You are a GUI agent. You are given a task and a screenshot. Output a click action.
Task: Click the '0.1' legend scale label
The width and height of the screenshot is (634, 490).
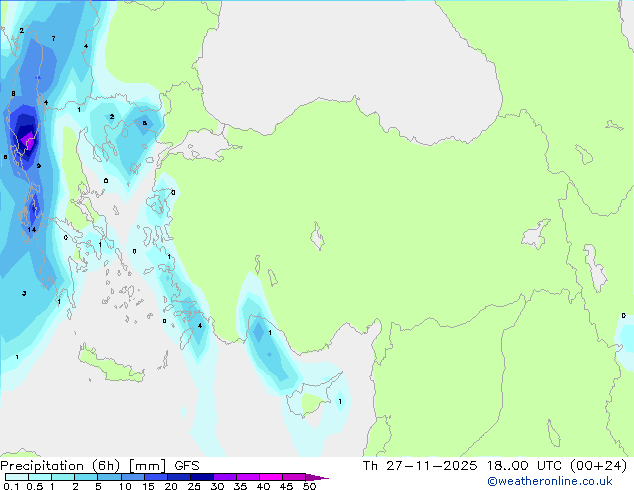11,486
